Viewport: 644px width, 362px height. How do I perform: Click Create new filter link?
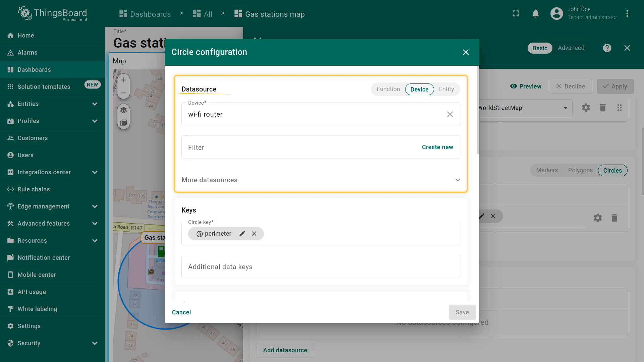coord(437,147)
